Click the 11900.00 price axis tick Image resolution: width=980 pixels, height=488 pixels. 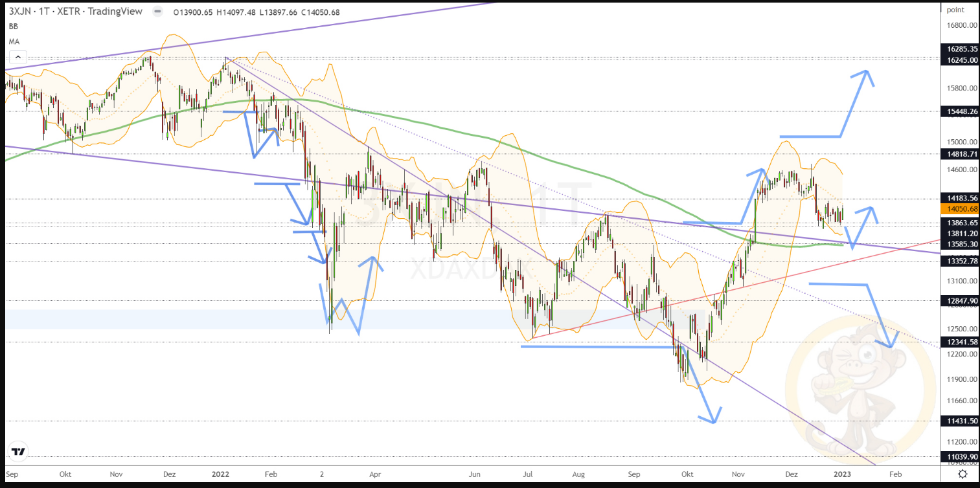[961, 379]
